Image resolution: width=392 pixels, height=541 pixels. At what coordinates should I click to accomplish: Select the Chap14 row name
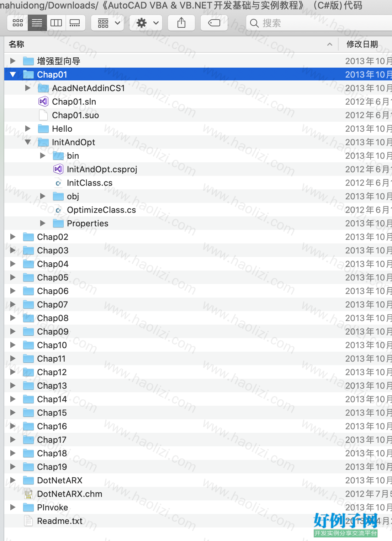(x=52, y=399)
